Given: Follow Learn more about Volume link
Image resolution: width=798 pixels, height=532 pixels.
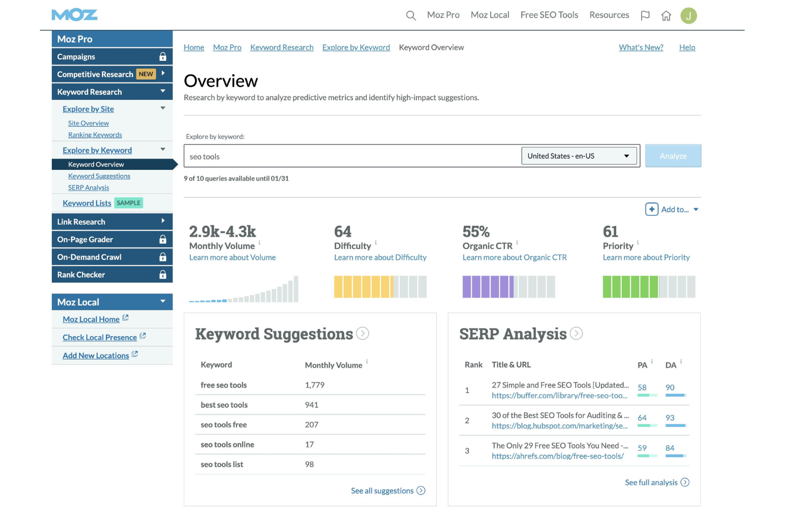Looking at the screenshot, I should (x=232, y=258).
